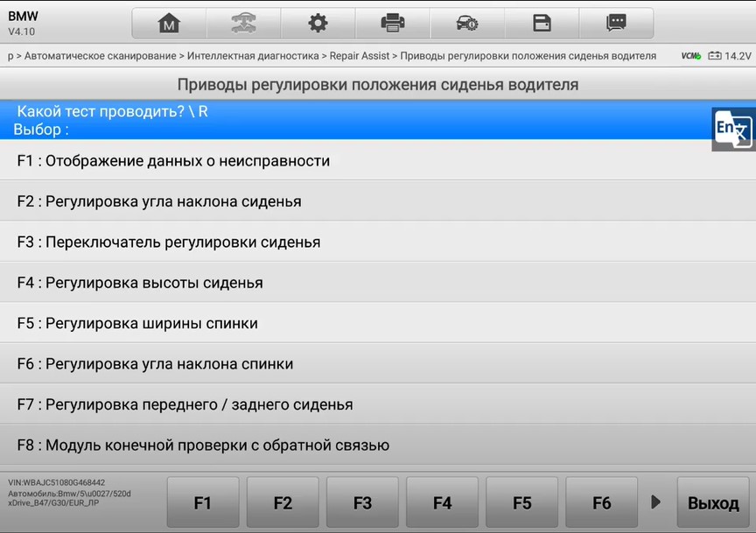Choose F7 front/rear seat adjustment
Image resolution: width=756 pixels, height=533 pixels.
click(x=378, y=404)
